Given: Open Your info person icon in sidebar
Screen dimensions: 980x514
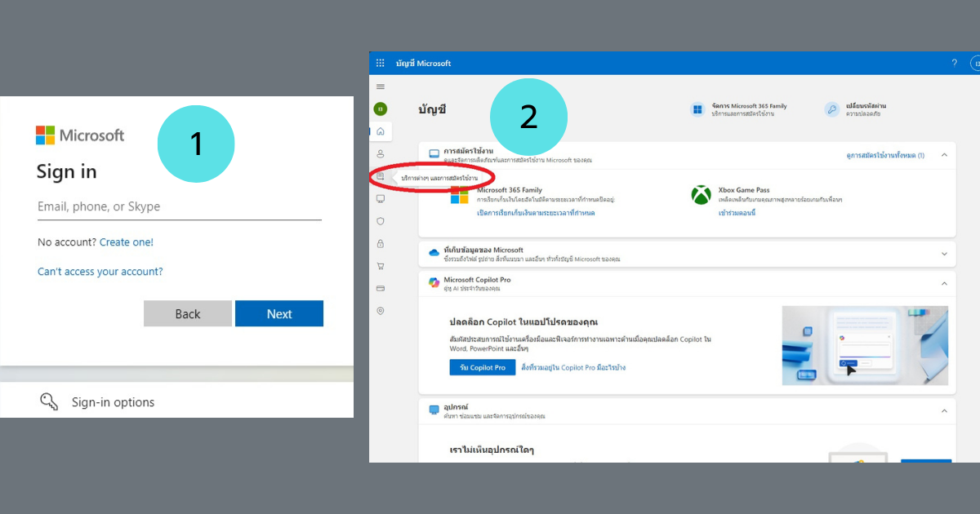Looking at the screenshot, I should (381, 153).
